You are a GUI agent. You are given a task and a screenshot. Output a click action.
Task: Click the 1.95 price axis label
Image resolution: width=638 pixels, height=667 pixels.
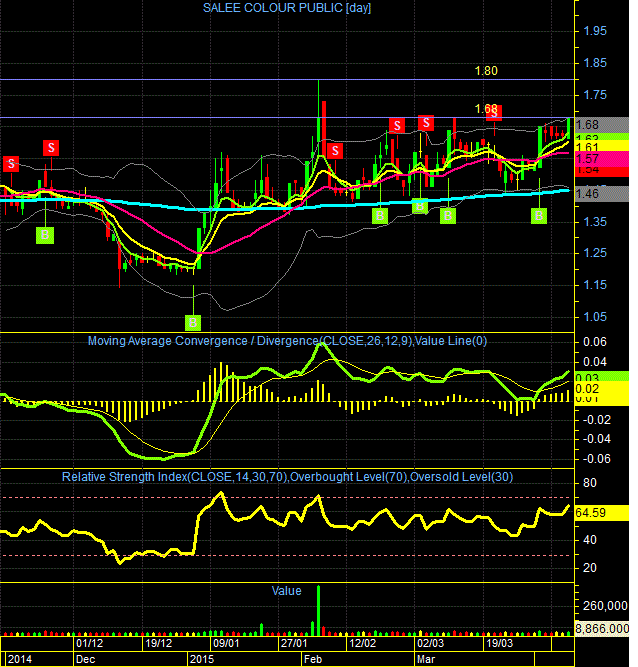[595, 31]
